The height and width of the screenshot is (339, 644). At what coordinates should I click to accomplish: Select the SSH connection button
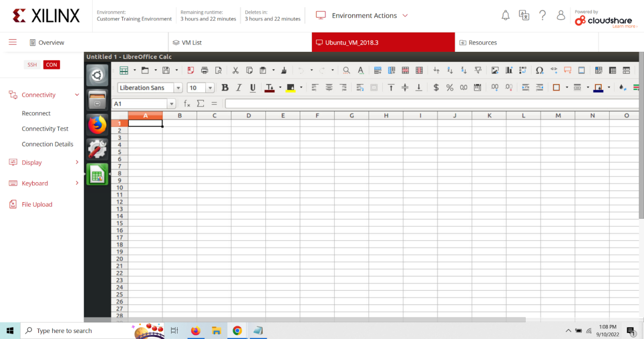coord(32,64)
